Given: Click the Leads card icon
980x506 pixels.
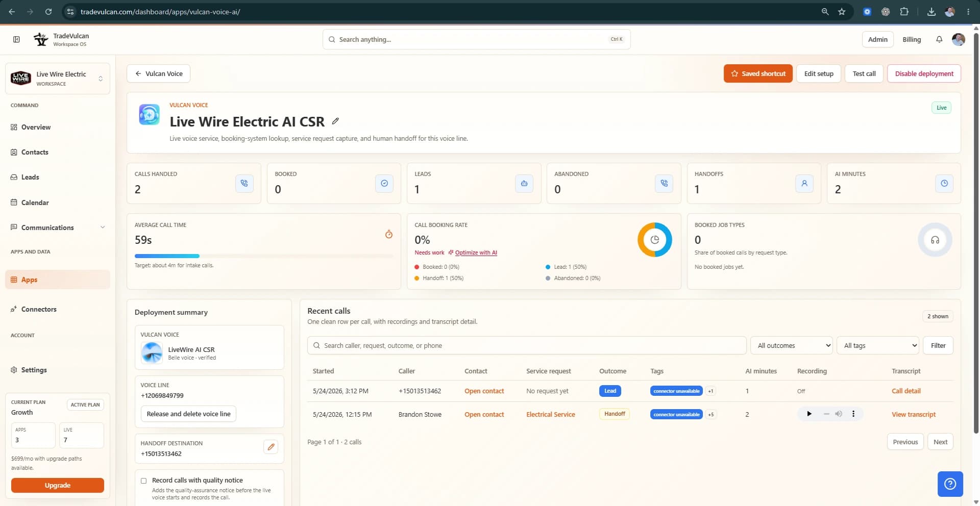Looking at the screenshot, I should coord(524,183).
